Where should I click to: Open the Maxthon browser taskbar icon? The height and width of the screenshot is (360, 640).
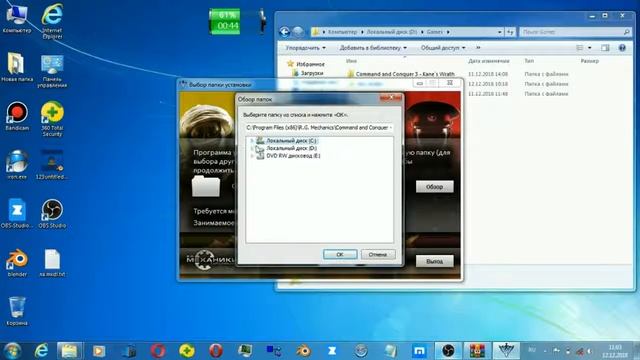click(x=419, y=350)
